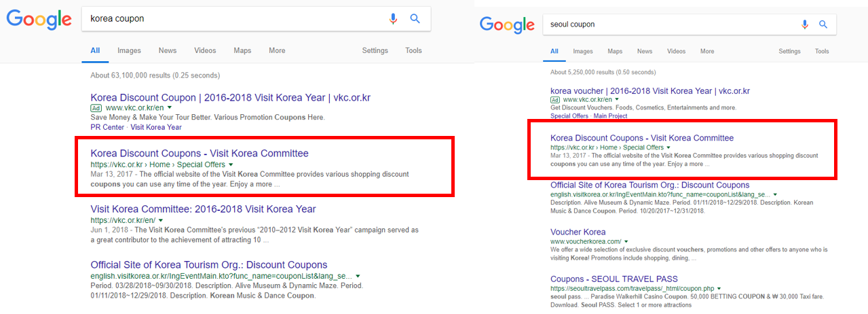Open Official Site of Korea Tourism result in seoul coupon window
The height and width of the screenshot is (314, 868).
pyautogui.click(x=649, y=185)
